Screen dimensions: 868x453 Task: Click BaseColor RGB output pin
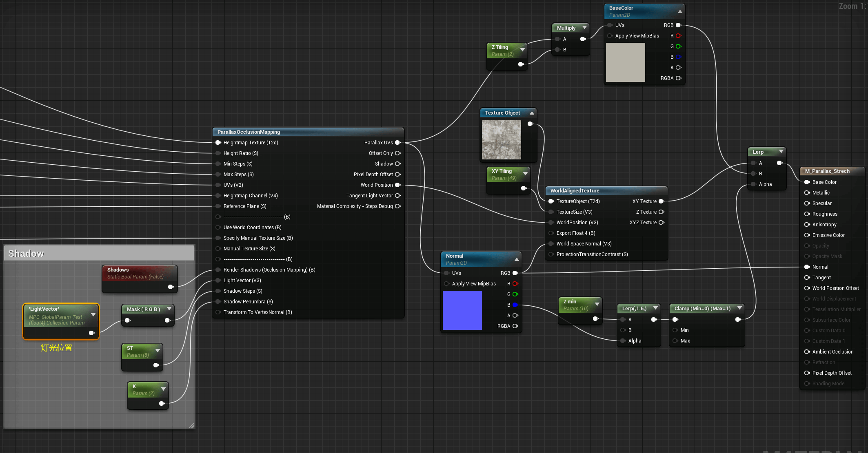[678, 25]
